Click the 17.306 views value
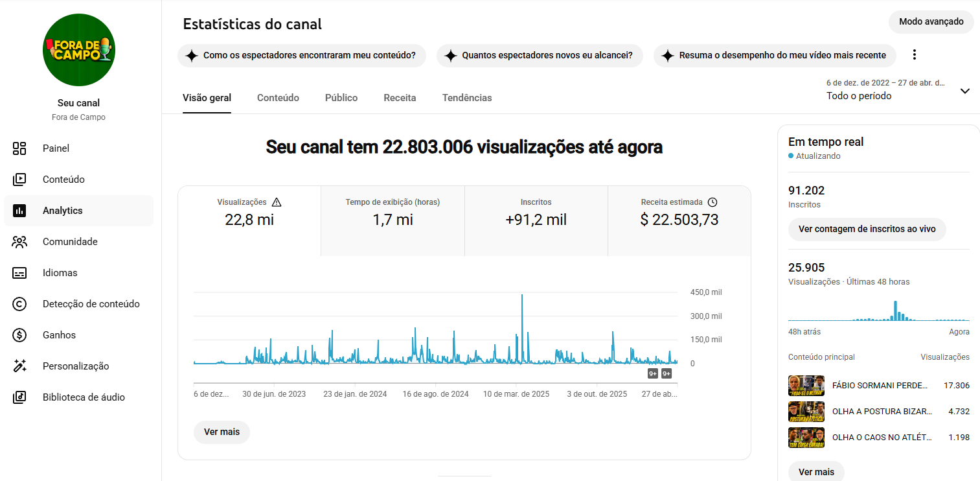The image size is (980, 481). pyautogui.click(x=957, y=386)
